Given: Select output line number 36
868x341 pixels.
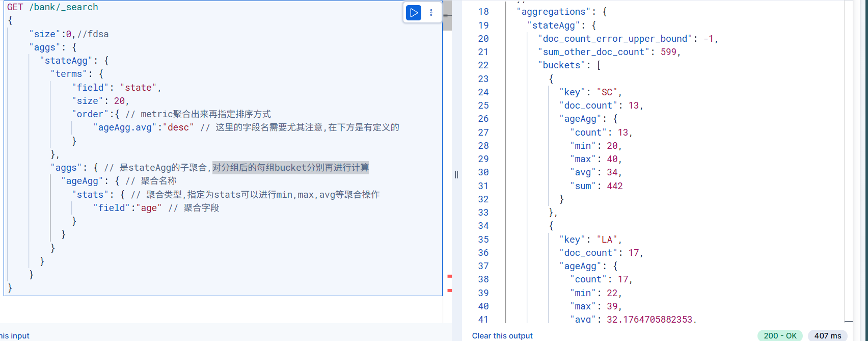Looking at the screenshot, I should (x=483, y=253).
